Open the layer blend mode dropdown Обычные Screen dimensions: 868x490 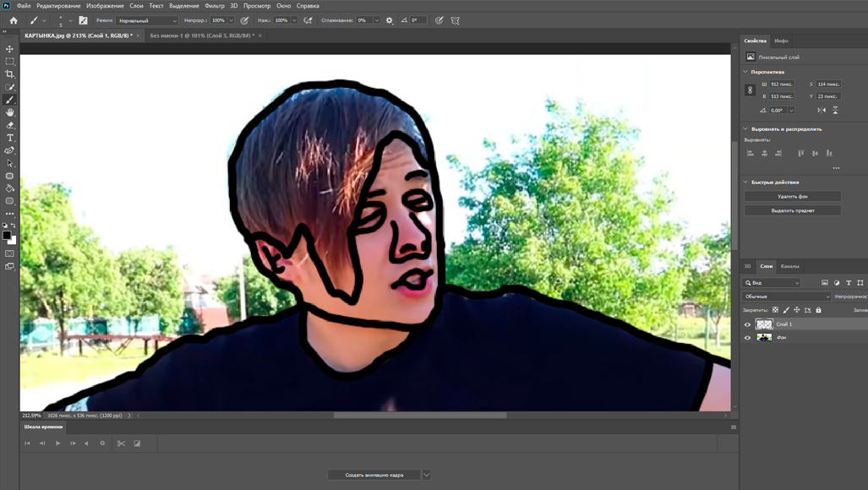(x=787, y=297)
